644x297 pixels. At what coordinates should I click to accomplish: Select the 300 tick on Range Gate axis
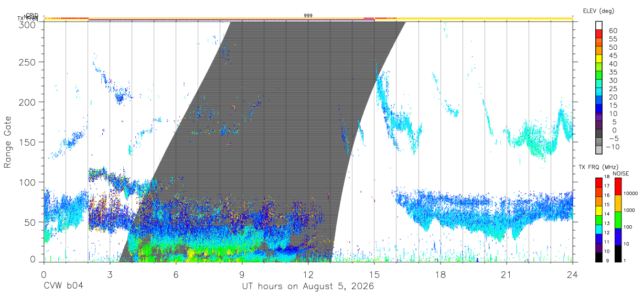(27, 25)
